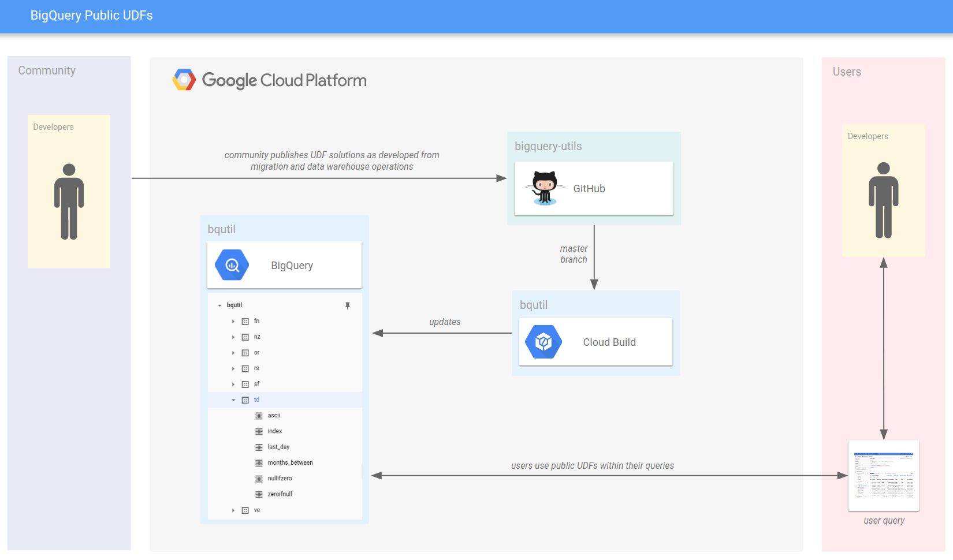
Task: Click the updates arrow label
Action: [445, 322]
